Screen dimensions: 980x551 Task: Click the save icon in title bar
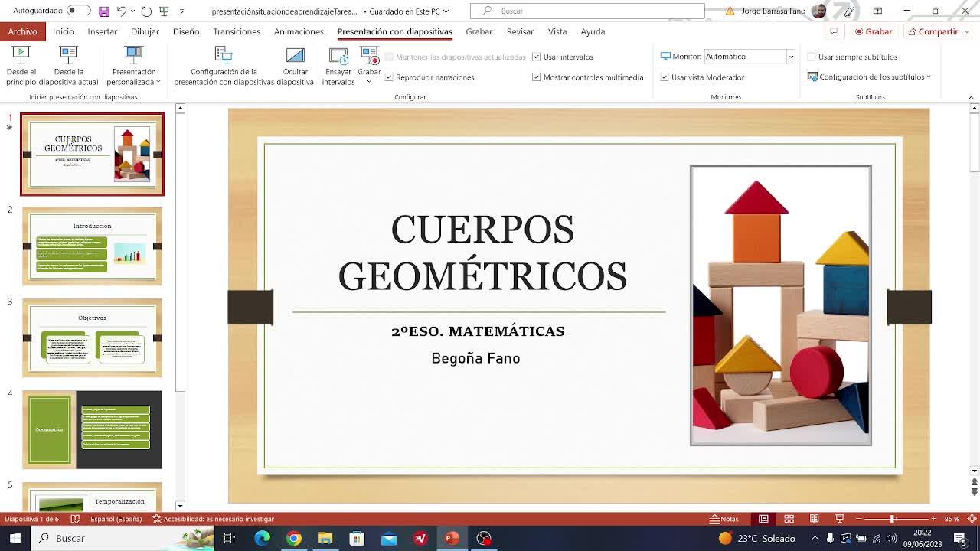tap(104, 11)
